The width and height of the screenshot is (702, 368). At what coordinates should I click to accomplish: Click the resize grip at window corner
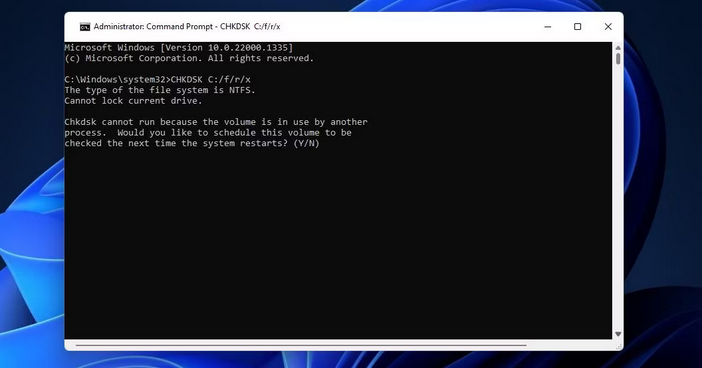[619, 346]
